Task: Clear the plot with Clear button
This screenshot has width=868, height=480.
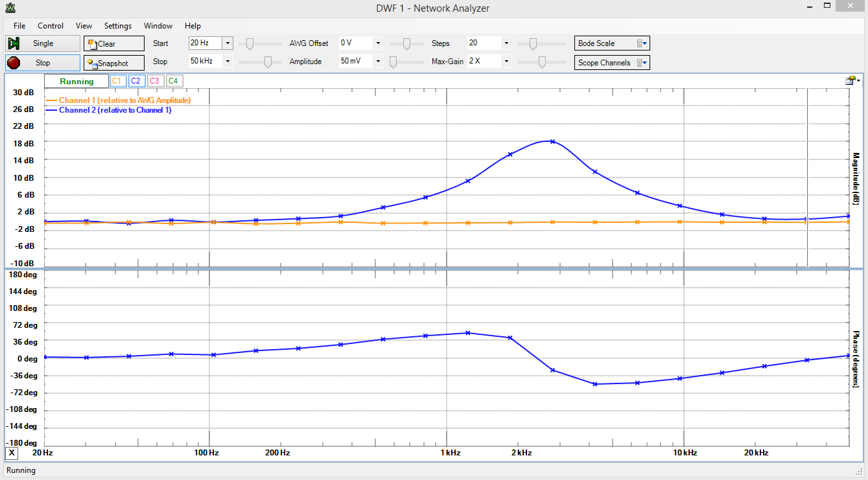Action: (114, 43)
